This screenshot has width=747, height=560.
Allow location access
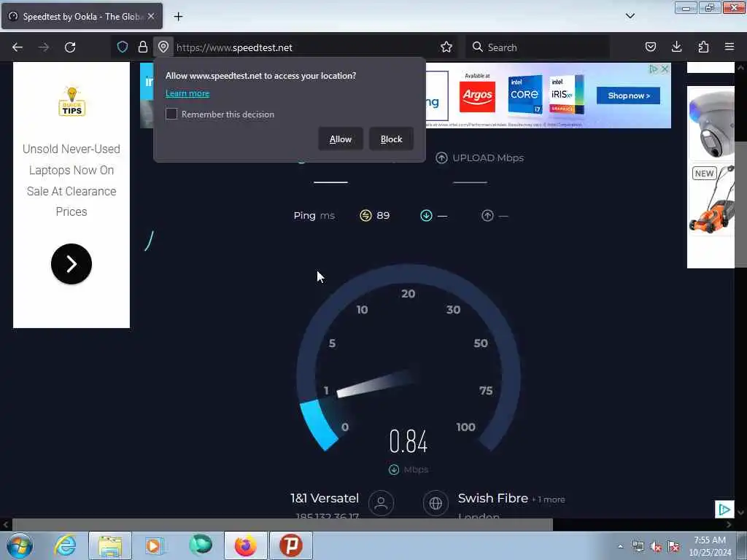point(341,139)
